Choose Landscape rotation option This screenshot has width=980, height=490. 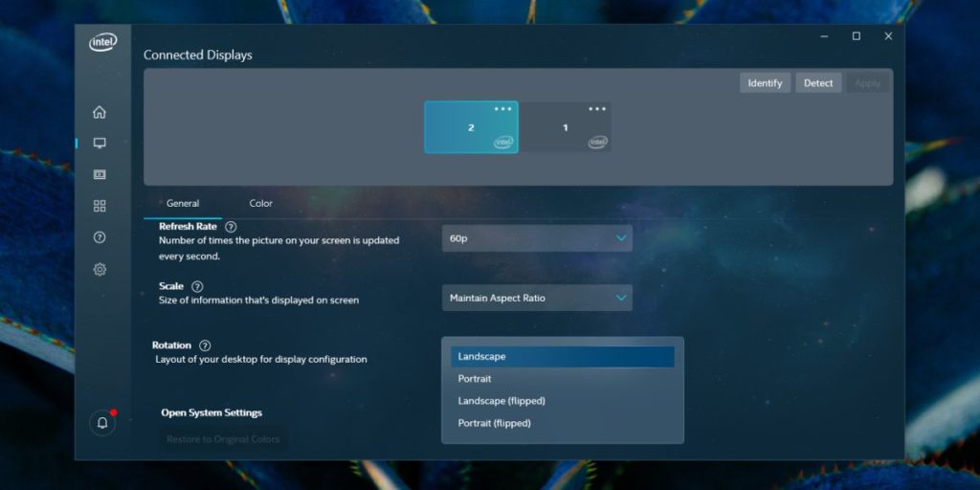(563, 356)
